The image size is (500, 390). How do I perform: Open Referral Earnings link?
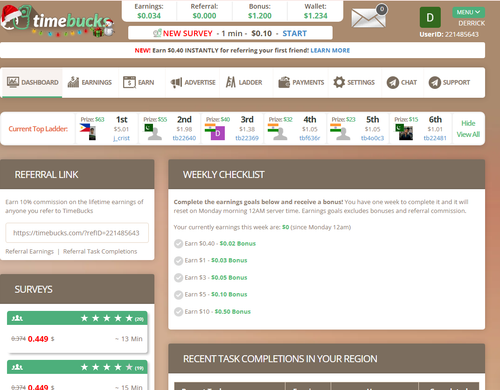(29, 251)
